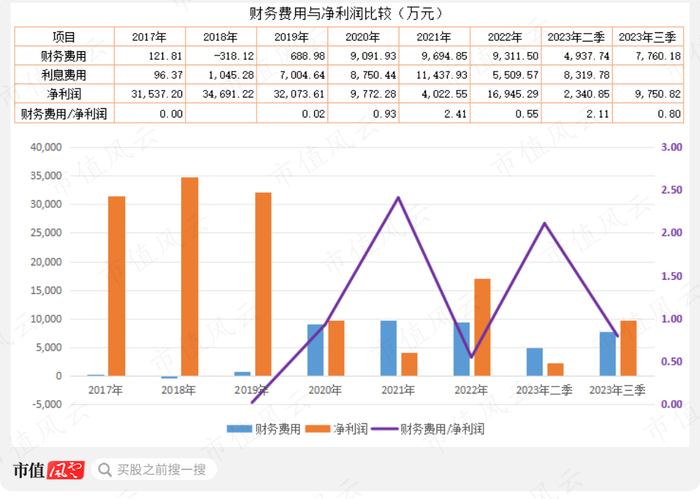Click the cell value 96.37
This screenshot has width=700, height=499.
coord(168,75)
